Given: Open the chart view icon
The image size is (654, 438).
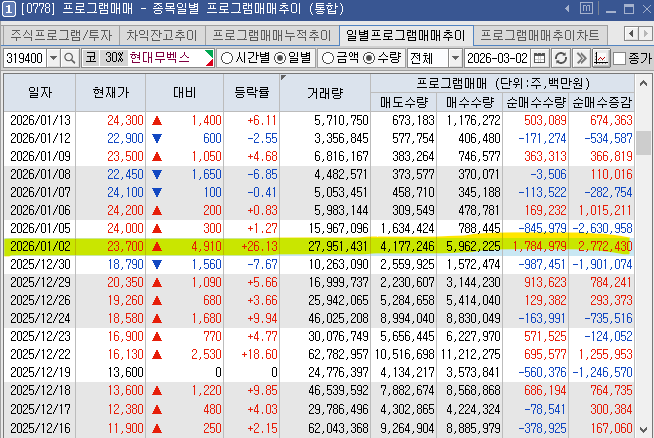Looking at the screenshot, I should [601, 58].
